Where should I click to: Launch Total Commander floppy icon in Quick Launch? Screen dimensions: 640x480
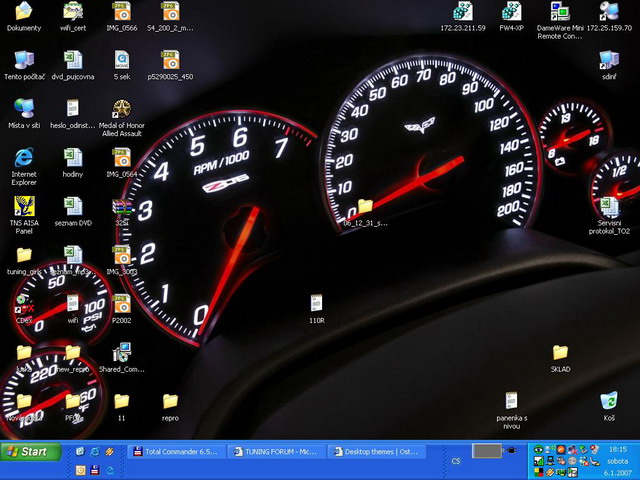pyautogui.click(x=95, y=470)
